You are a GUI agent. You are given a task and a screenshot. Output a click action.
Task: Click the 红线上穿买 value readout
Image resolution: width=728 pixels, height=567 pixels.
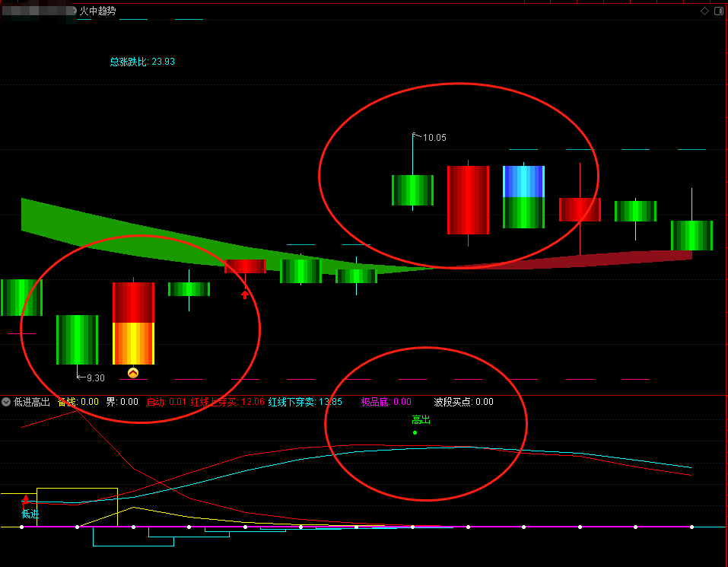[227, 402]
